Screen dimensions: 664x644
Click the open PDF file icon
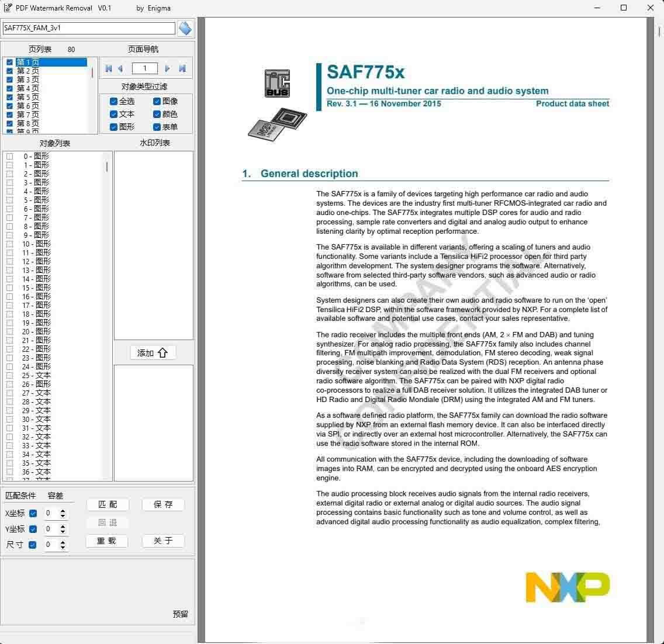pyautogui.click(x=185, y=28)
